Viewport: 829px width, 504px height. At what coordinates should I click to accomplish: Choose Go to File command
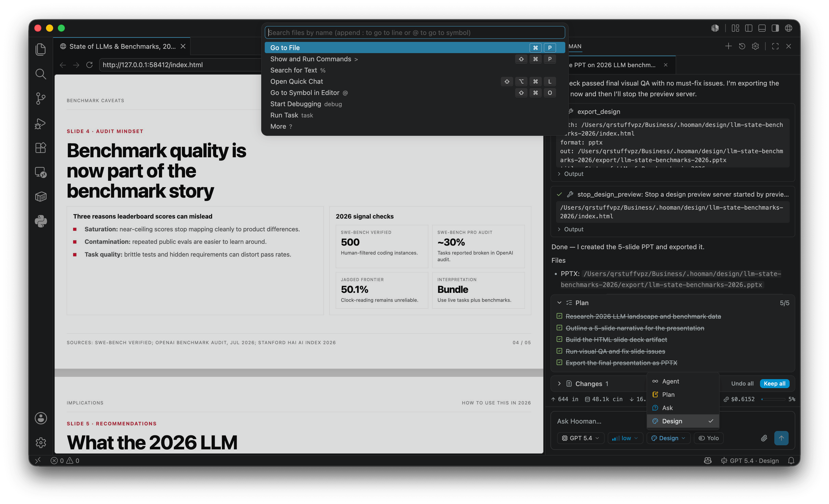click(x=414, y=47)
